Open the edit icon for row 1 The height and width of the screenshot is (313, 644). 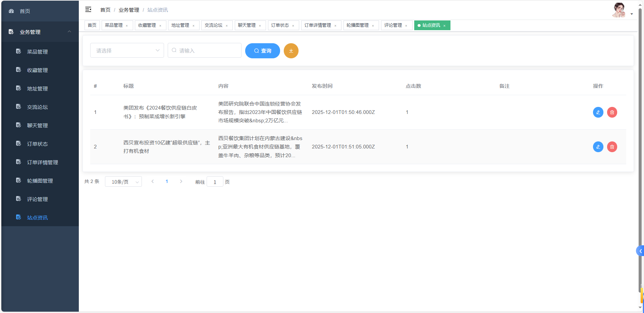(598, 112)
